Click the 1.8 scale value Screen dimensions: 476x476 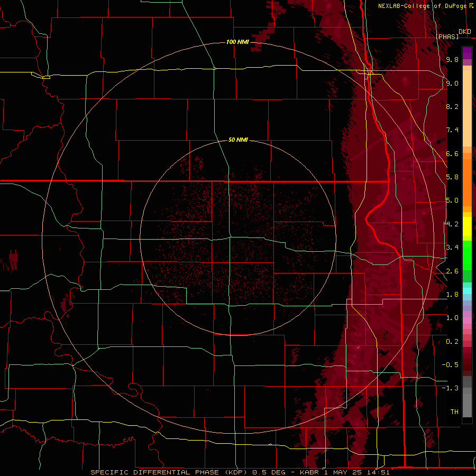pyautogui.click(x=452, y=295)
